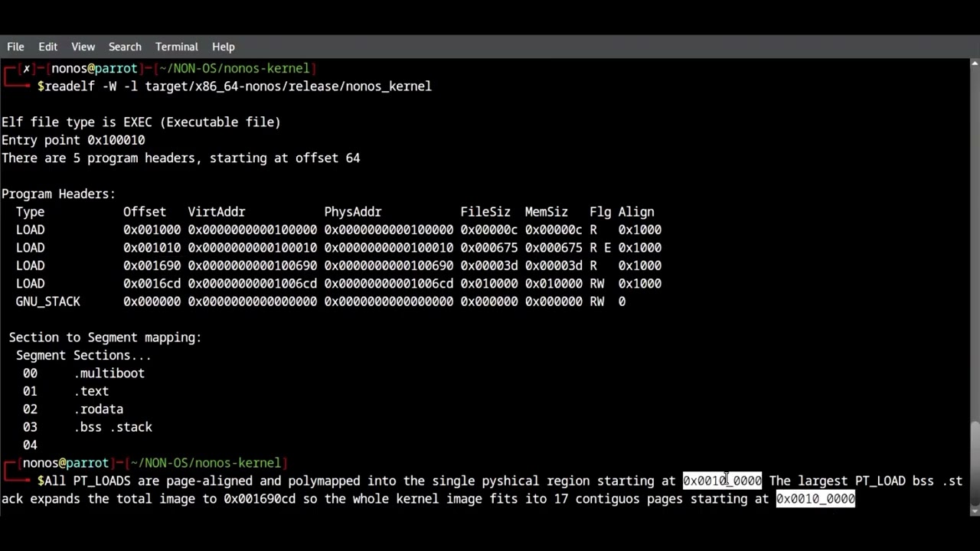Click the '.text' section name

[91, 391]
